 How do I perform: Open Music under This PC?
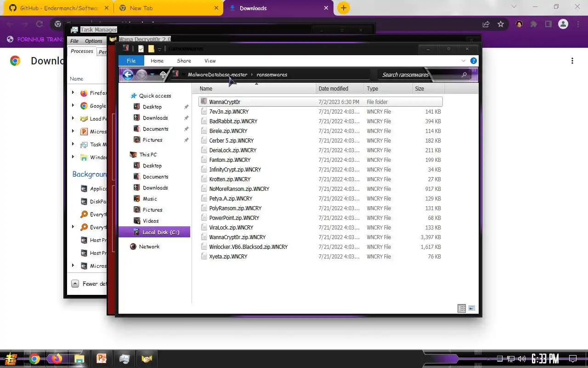150,199
